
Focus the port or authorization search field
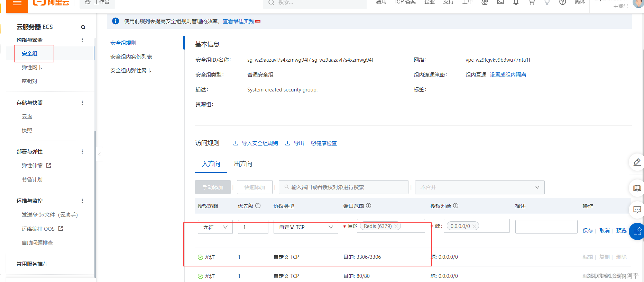click(343, 187)
